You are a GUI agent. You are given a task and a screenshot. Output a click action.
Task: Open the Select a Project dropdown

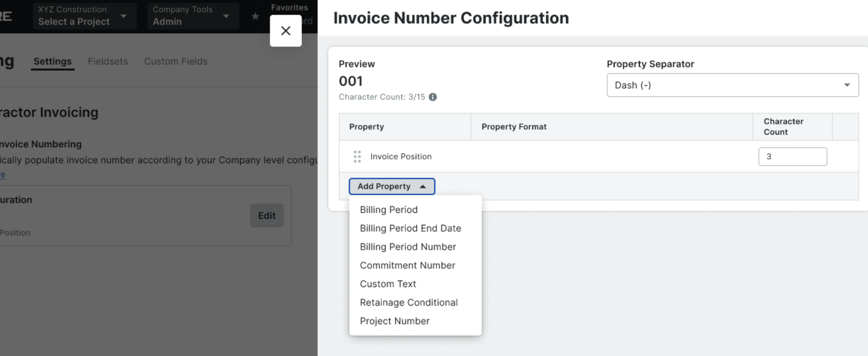[x=84, y=16]
